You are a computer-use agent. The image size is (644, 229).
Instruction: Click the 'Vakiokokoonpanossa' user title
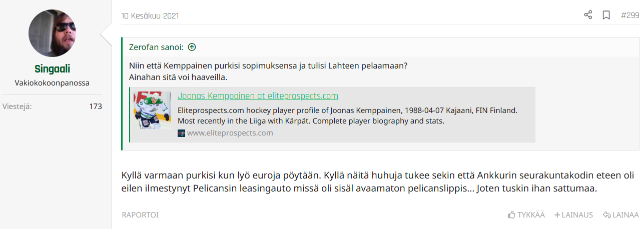coord(52,83)
